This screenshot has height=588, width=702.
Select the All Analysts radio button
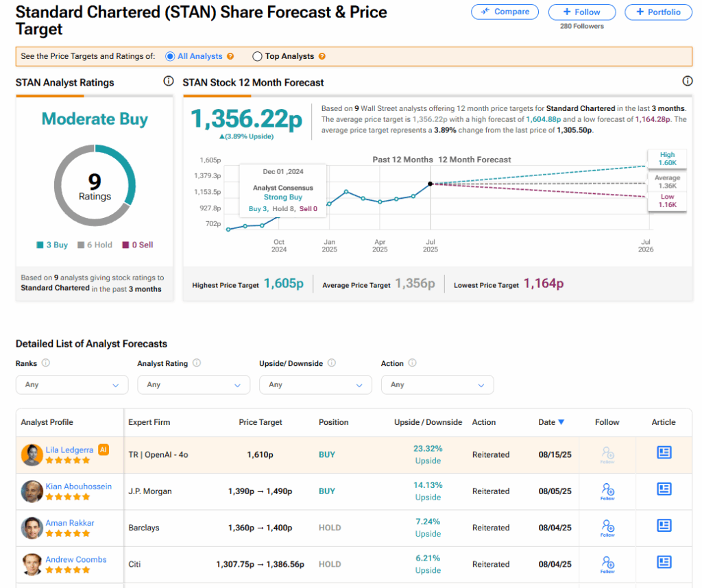point(170,56)
